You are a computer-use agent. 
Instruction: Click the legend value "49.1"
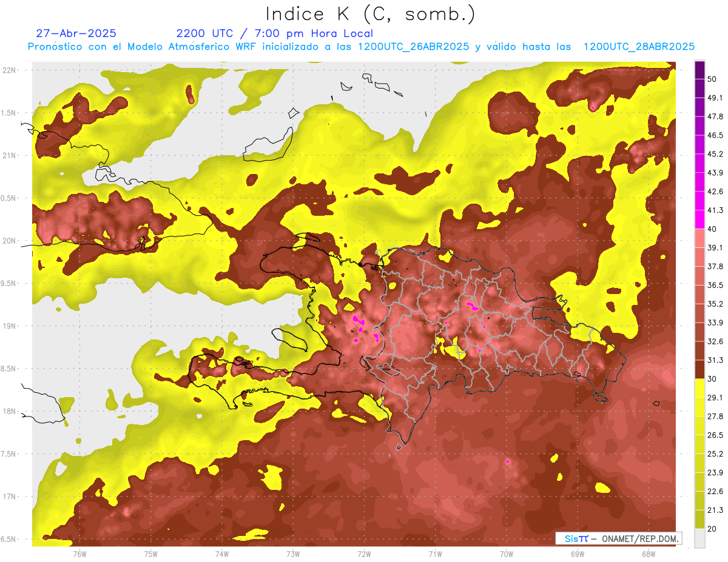(715, 98)
